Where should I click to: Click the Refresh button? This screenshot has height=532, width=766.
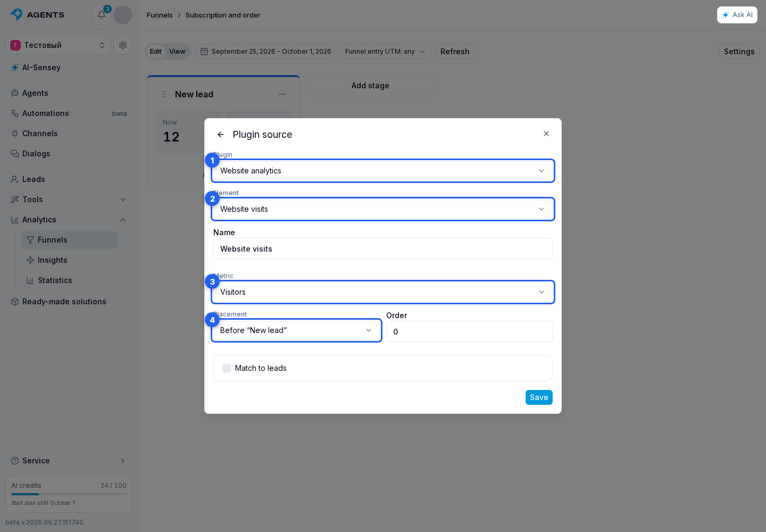point(455,52)
